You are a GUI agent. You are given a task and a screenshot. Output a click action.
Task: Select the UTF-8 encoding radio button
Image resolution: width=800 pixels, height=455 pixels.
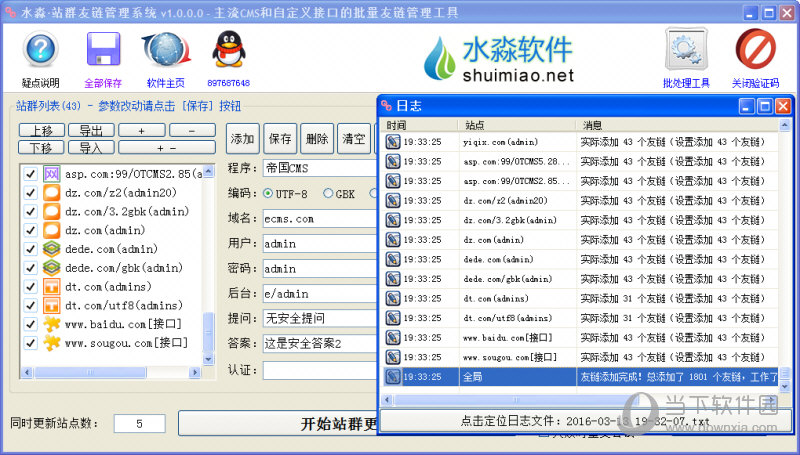pos(268,193)
